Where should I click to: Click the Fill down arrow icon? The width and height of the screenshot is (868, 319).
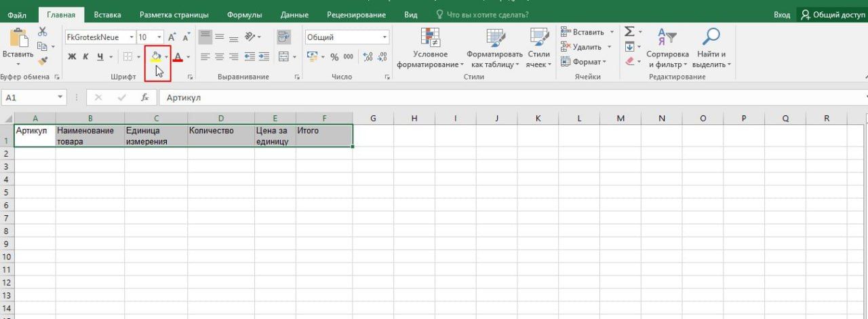pyautogui.click(x=629, y=47)
